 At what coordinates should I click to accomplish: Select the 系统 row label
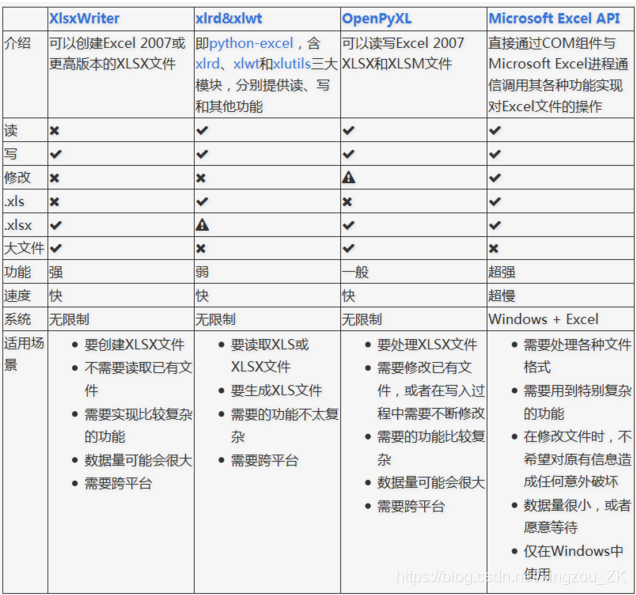17,319
